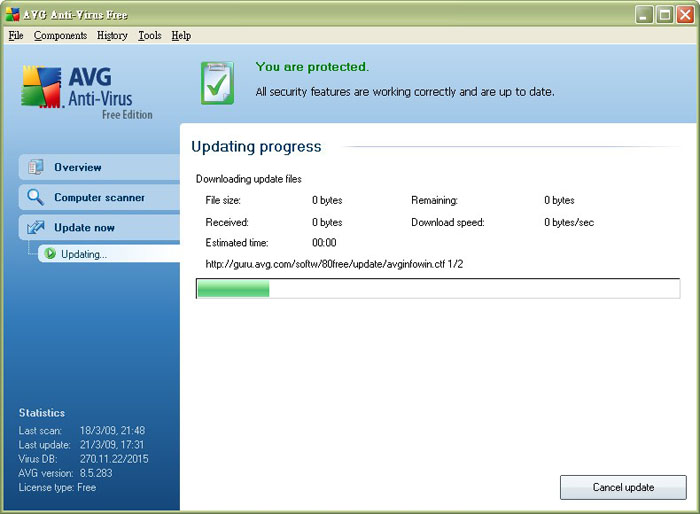Viewport: 700px width, 514px height.
Task: Maximize the AVG Anti-Virus window
Action: 664,14
